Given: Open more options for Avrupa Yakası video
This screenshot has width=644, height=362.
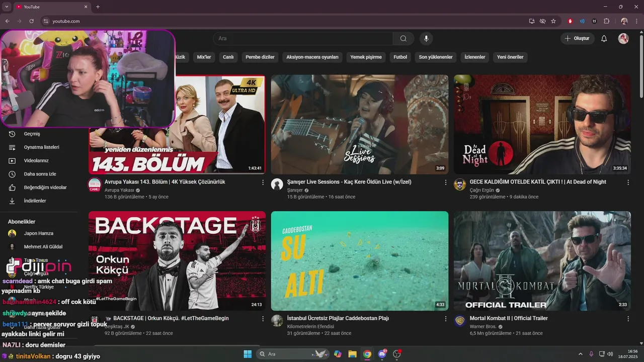Looking at the screenshot, I should 263,182.
